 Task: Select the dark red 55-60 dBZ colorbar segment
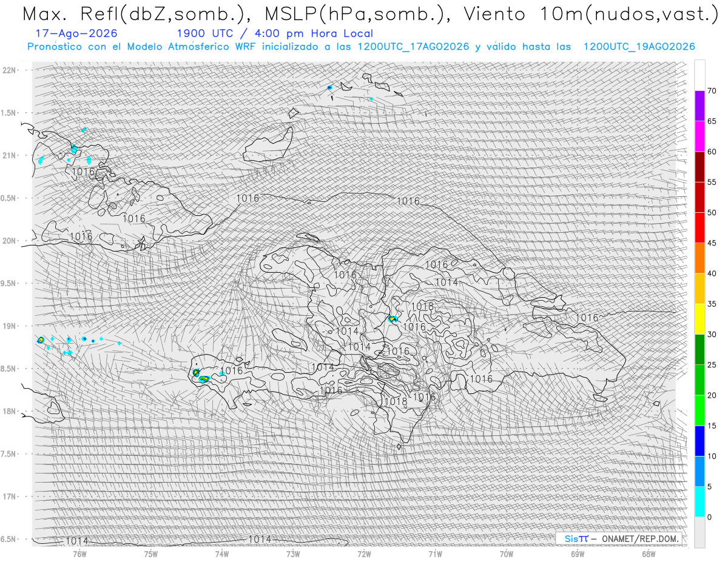699,167
